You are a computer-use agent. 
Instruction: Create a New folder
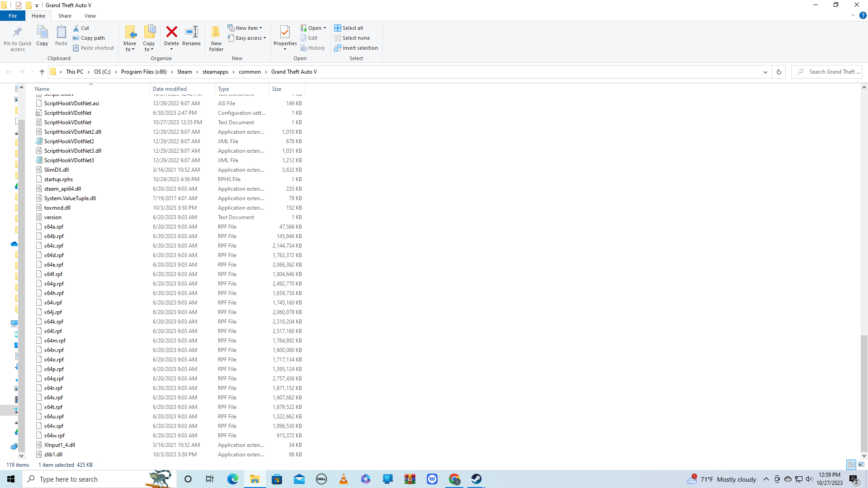click(216, 38)
